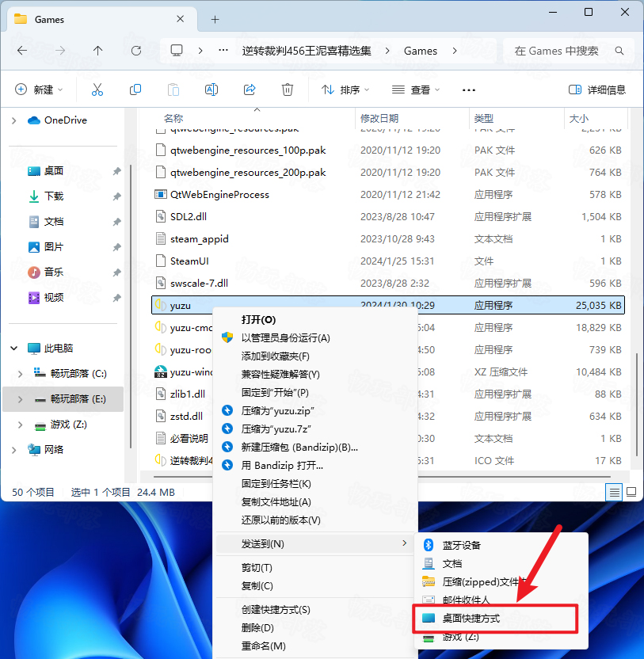Click the 逆转裁判456王泥喜精选集 breadcrumb
Viewport: 644px width, 659px height.
[307, 51]
